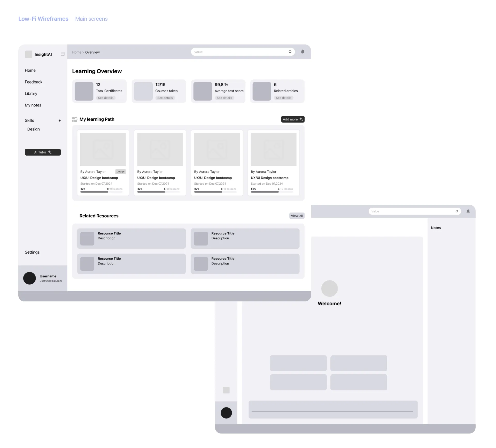Screen dimensions: 496x448
Task: Toggle Home navigation item active state
Action: (x=30, y=70)
